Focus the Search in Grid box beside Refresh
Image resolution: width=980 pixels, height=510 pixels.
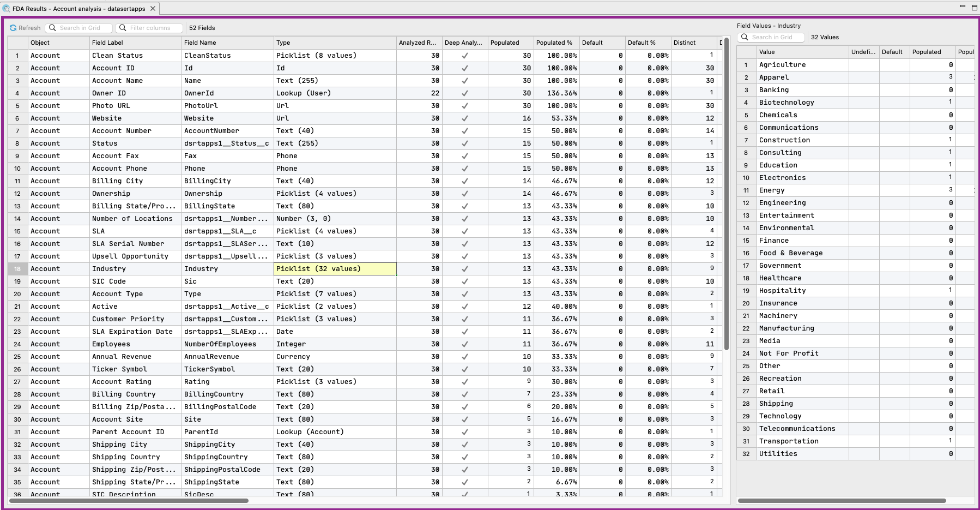tap(83, 28)
